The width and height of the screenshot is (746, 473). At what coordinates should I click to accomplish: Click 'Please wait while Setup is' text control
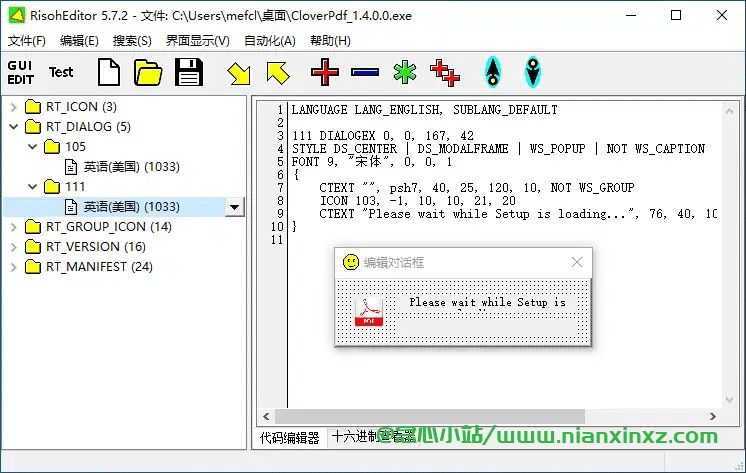(487, 305)
